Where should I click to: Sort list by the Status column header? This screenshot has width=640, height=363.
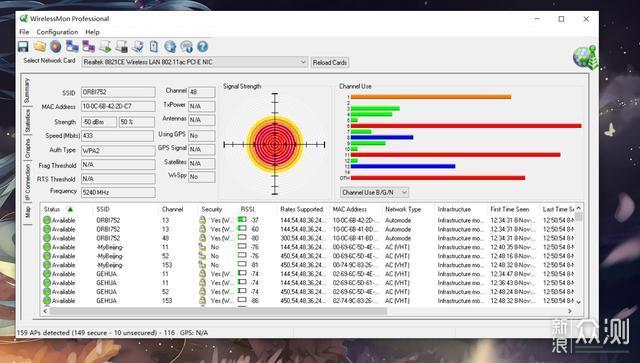(x=52, y=209)
